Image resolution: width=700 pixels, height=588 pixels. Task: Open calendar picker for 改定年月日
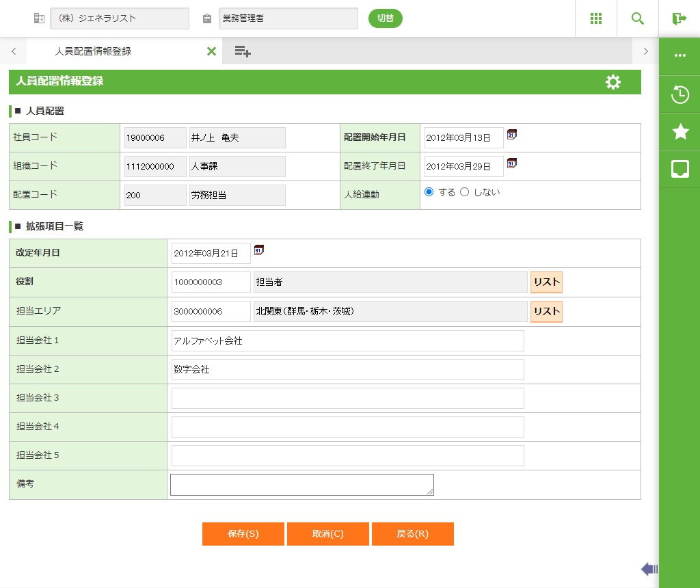(259, 251)
